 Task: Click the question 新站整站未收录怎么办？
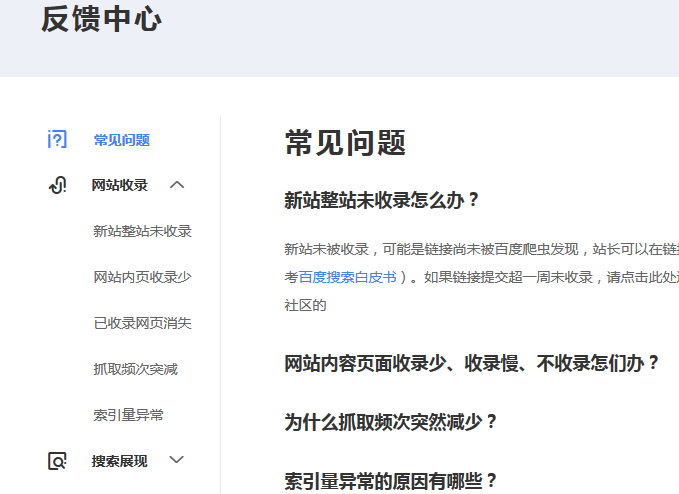[383, 200]
